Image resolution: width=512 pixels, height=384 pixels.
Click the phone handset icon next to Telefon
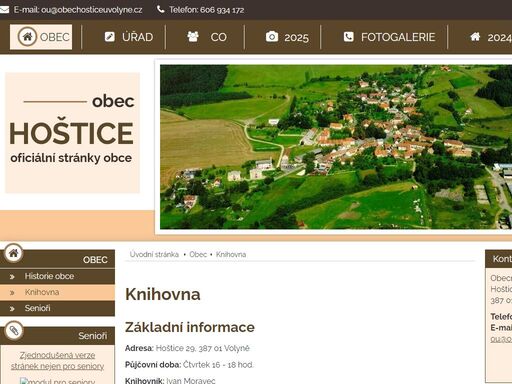(x=161, y=9)
